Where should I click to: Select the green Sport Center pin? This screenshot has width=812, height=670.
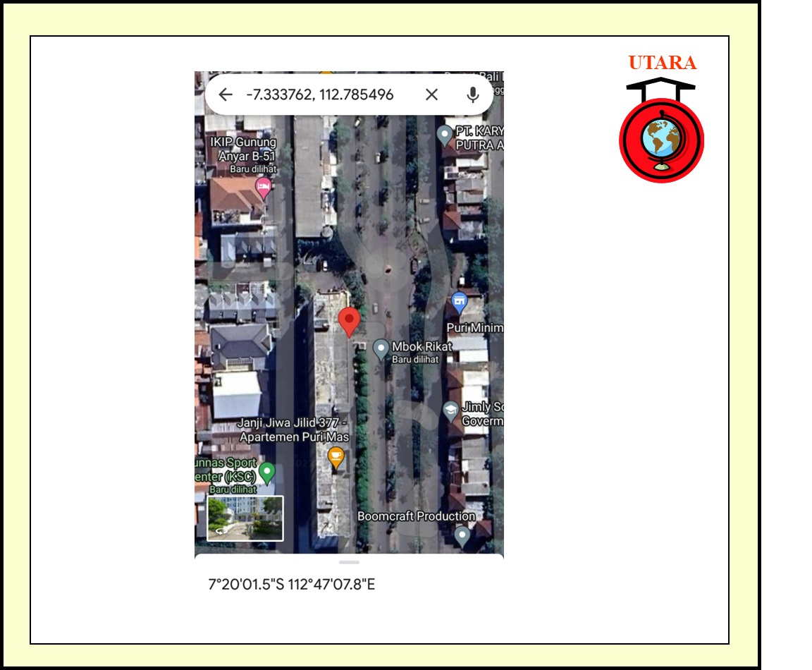266,471
